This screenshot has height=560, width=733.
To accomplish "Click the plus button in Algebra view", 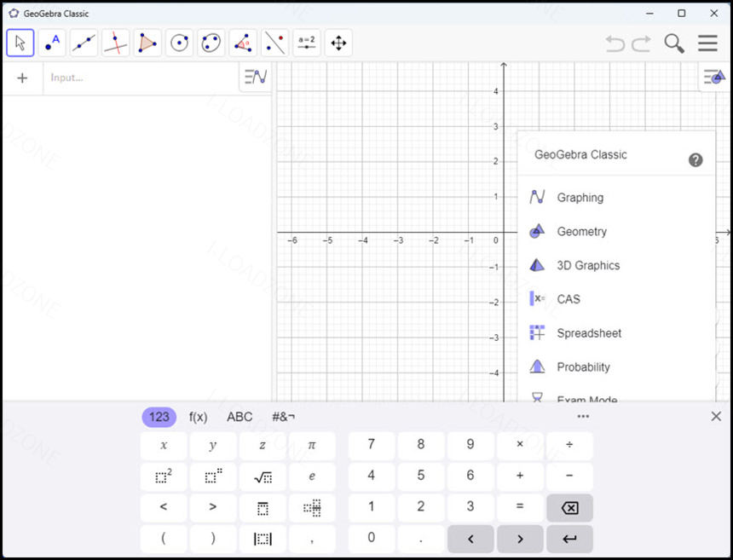I will pyautogui.click(x=22, y=78).
